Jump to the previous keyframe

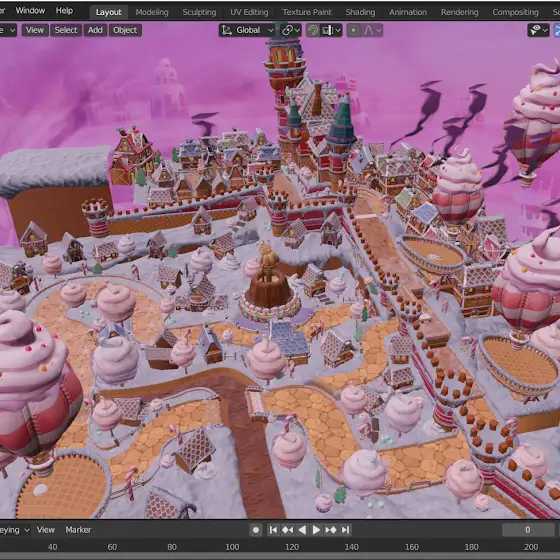click(288, 530)
